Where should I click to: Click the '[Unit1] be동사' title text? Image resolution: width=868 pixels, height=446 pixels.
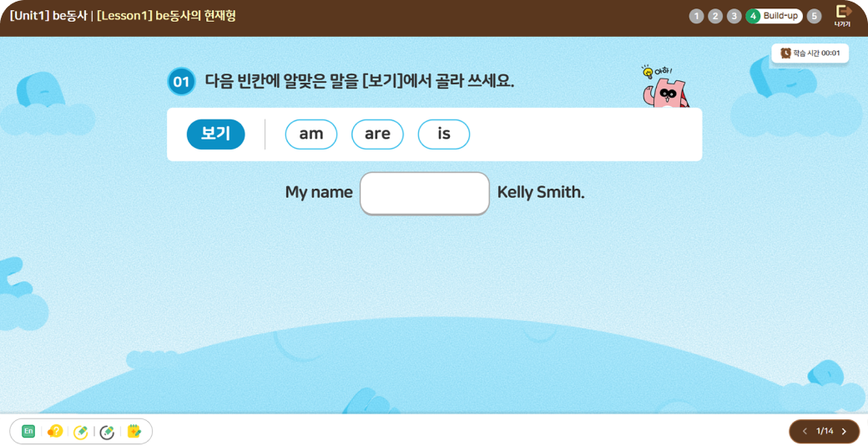click(x=48, y=16)
